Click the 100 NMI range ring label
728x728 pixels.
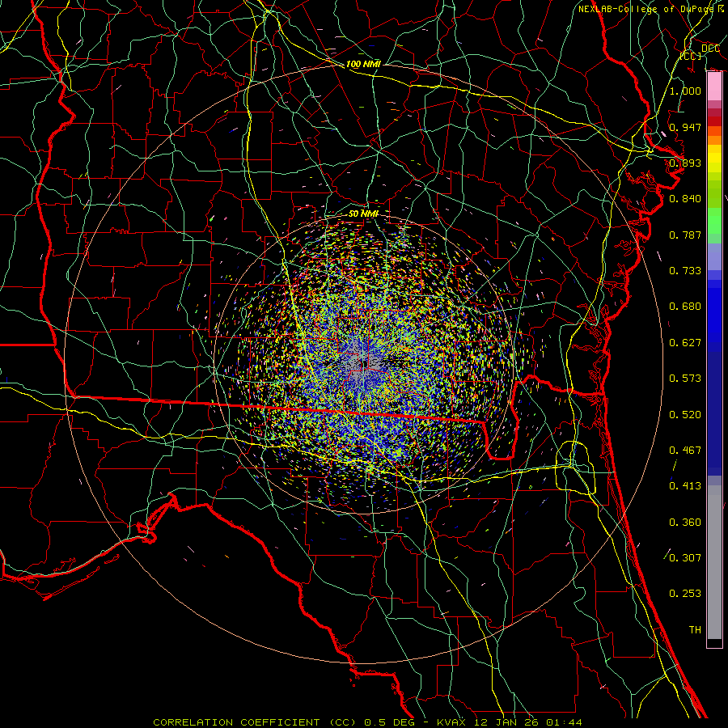pyautogui.click(x=363, y=64)
